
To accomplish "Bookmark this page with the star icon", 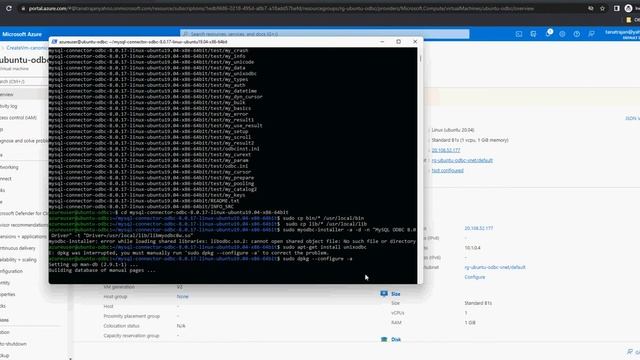I will [x=602, y=8].
